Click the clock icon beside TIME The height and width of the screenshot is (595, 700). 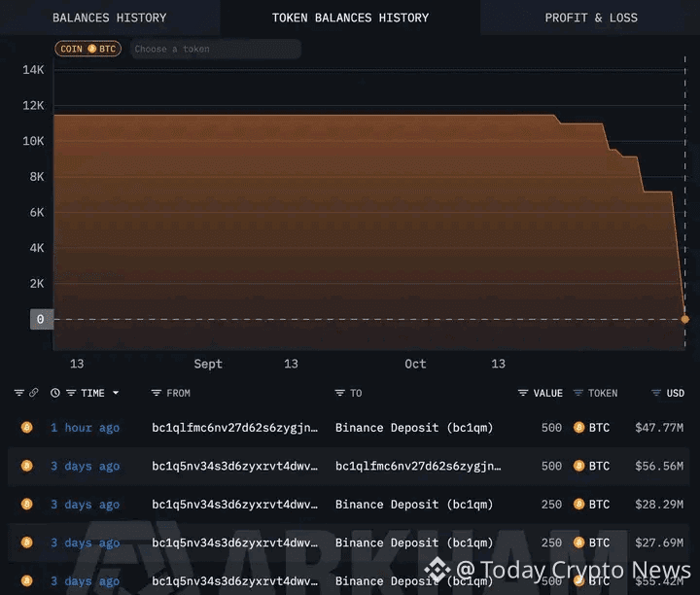point(54,393)
